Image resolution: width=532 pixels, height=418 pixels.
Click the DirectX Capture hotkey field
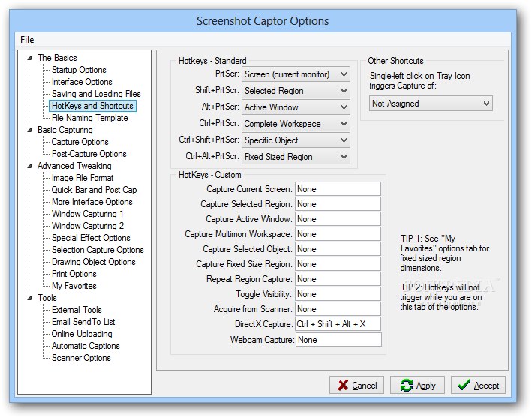pos(338,324)
